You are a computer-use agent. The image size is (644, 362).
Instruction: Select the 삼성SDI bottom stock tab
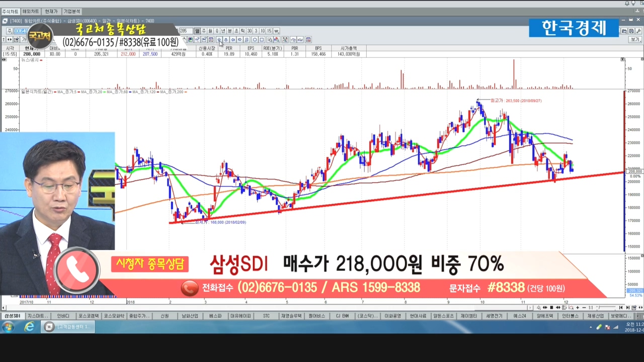12,316
